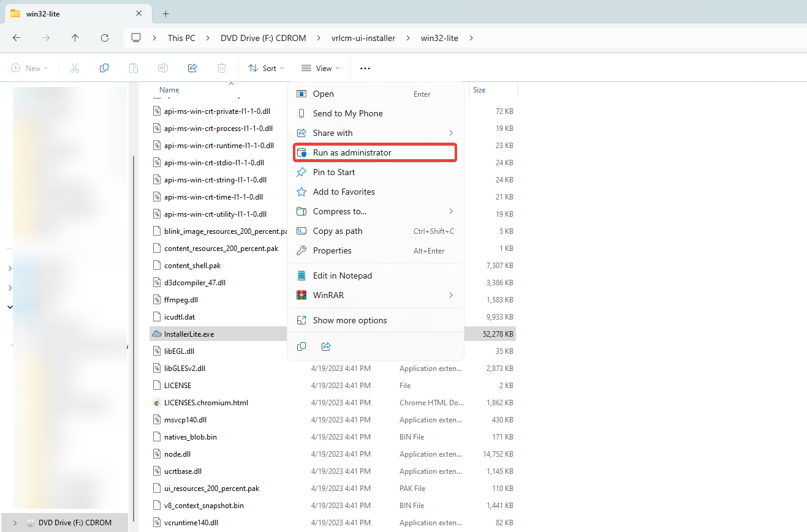Choose Send to My Phone
The image size is (807, 532).
pyautogui.click(x=376, y=113)
